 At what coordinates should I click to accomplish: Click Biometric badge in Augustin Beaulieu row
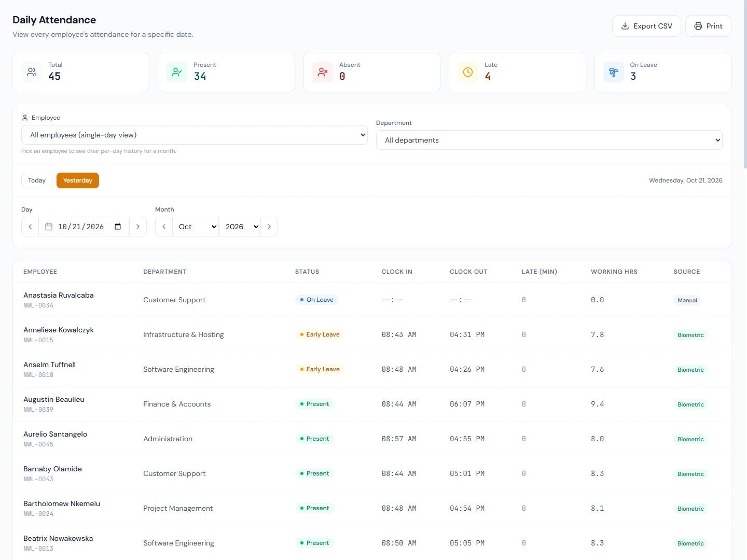click(x=690, y=404)
